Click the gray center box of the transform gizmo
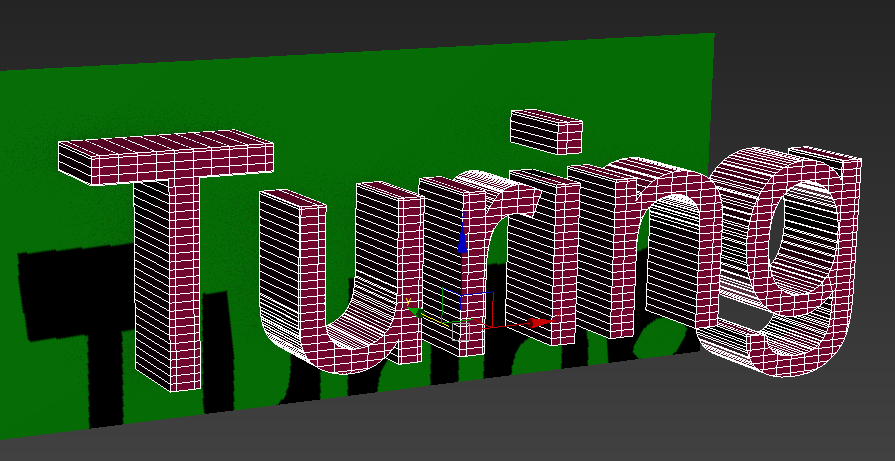Viewport: 895px width, 461px height. point(461,331)
